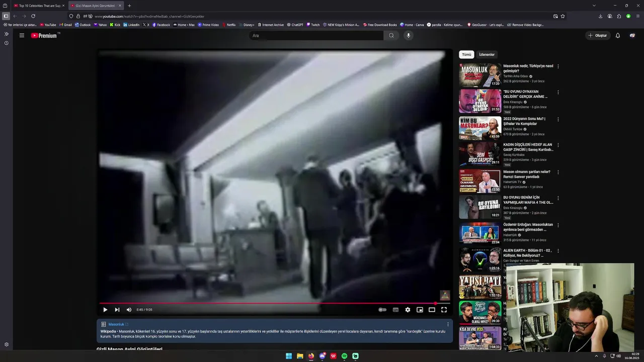Switch to theater mode
This screenshot has width=644, height=362.
click(432, 310)
